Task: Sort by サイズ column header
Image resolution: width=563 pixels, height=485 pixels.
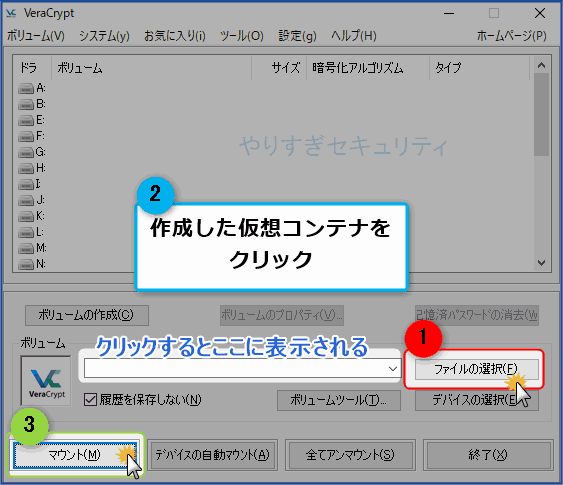Action: pyautogui.click(x=279, y=67)
